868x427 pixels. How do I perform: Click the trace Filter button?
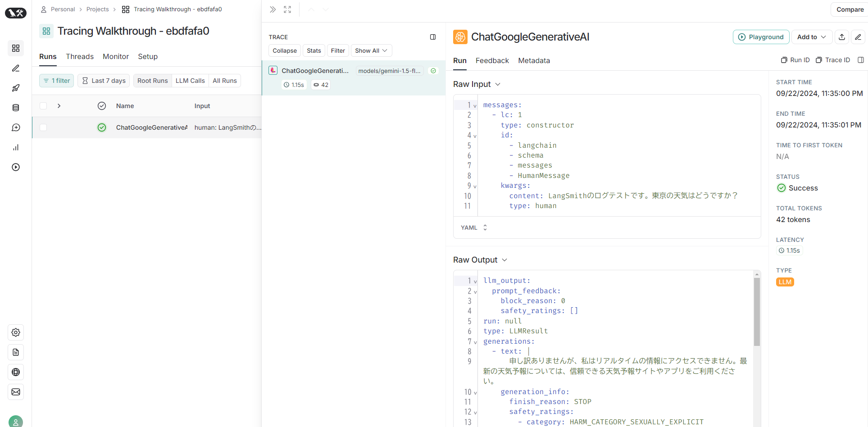point(338,50)
